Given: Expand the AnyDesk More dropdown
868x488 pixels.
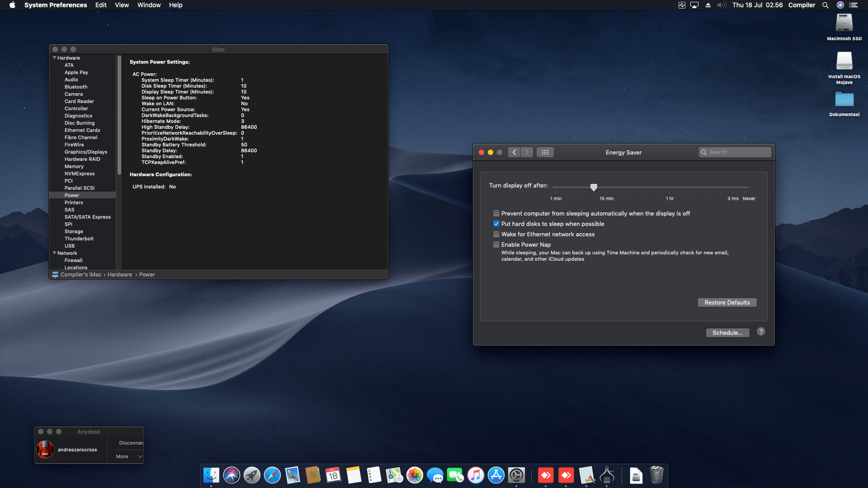Looking at the screenshot, I should click(129, 456).
